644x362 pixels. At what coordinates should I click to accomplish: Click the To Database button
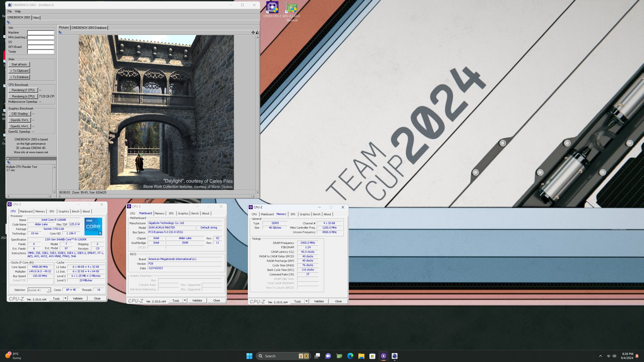tap(19, 77)
